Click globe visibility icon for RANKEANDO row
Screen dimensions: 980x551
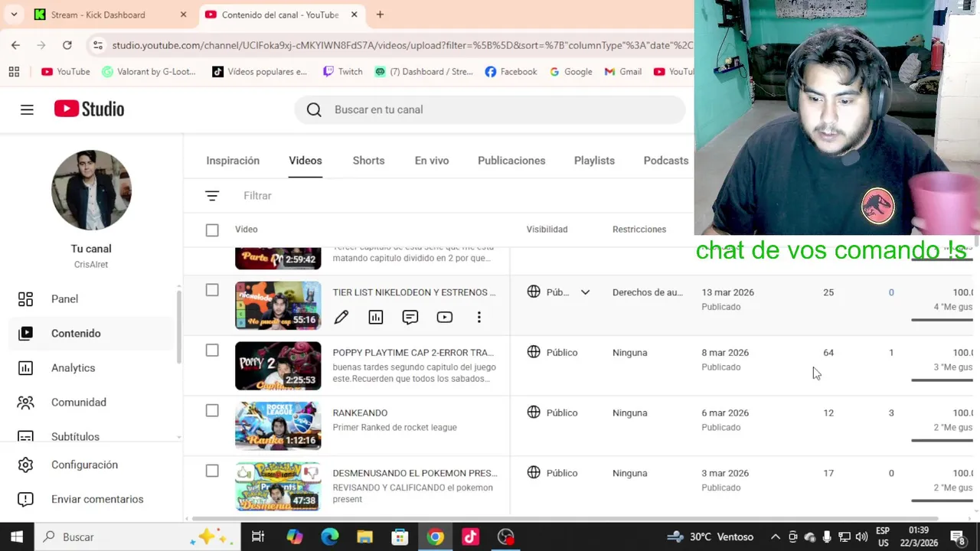pos(534,412)
